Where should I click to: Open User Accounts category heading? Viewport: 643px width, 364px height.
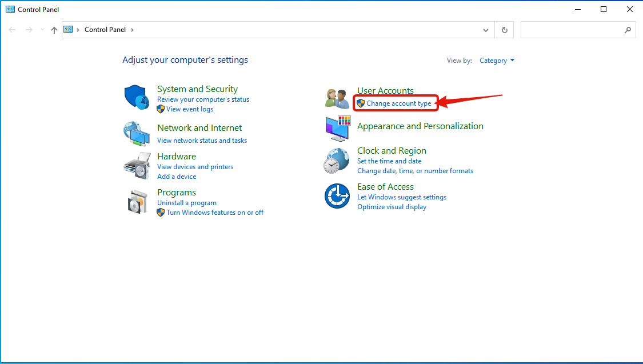coord(385,91)
